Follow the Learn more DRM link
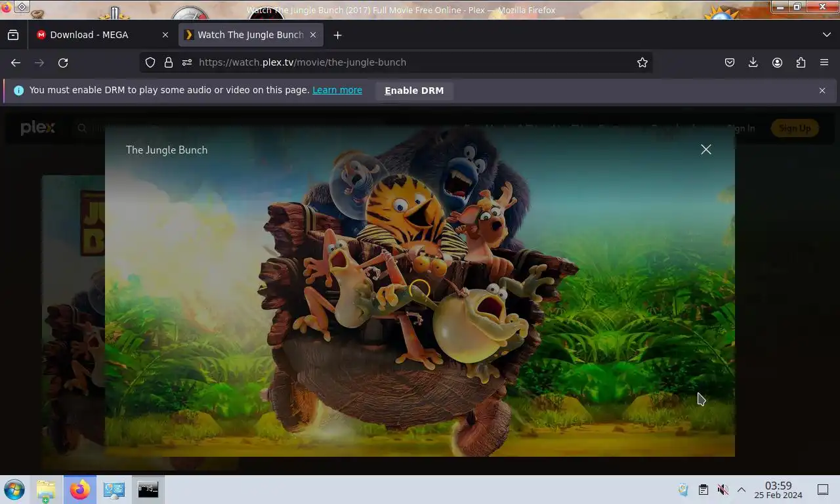This screenshot has height=504, width=840. pyautogui.click(x=337, y=90)
